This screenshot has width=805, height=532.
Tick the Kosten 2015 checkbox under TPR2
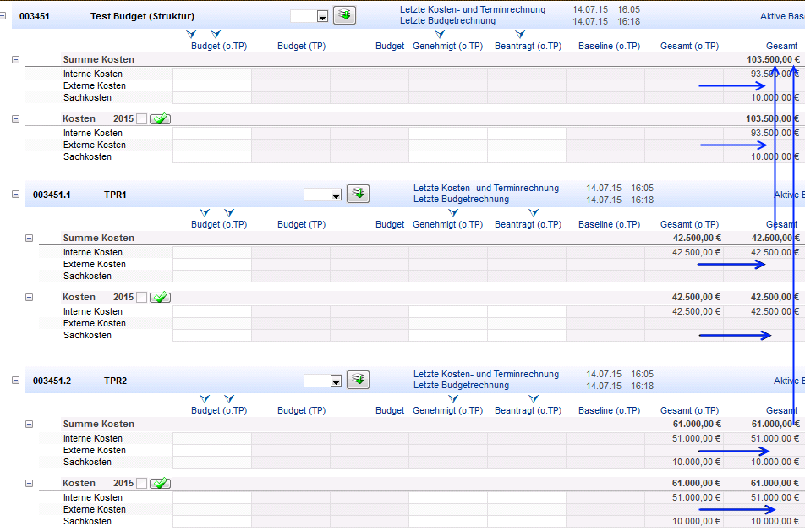coord(141,484)
